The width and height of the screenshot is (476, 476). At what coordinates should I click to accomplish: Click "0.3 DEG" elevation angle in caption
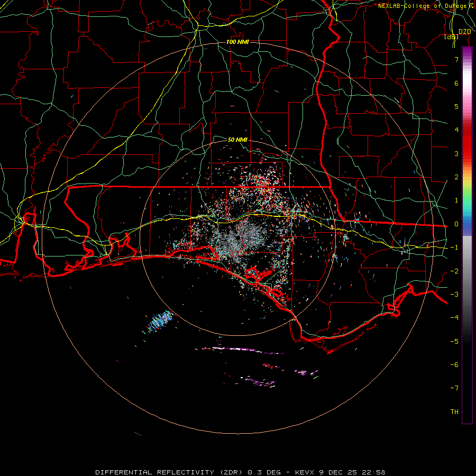(264, 472)
